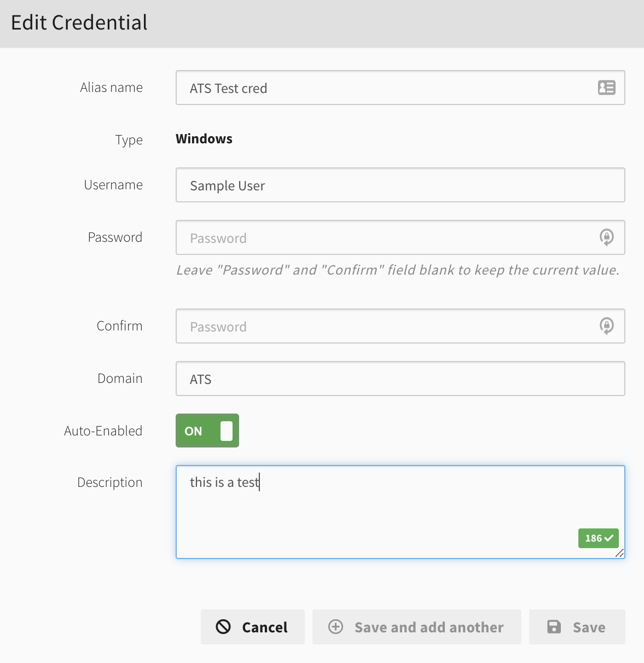Click the Auto-Enabled label text

tap(103, 431)
